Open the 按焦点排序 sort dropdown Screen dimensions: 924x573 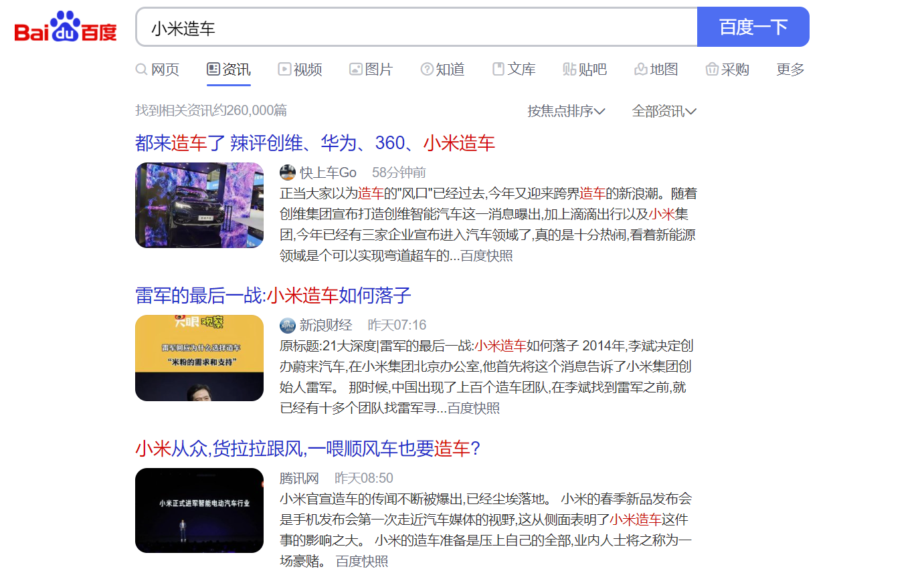(x=566, y=111)
